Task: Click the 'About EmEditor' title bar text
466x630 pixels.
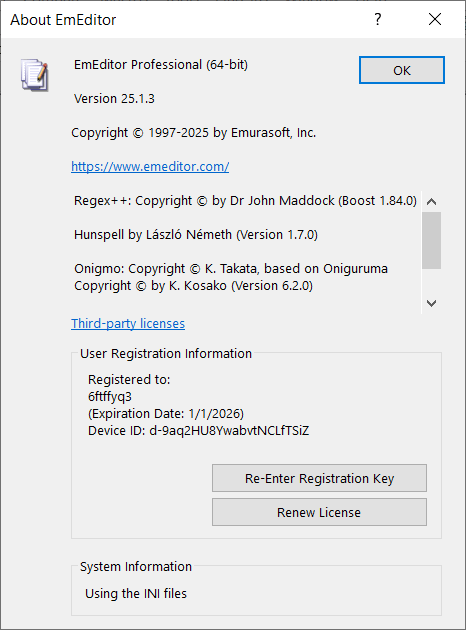Action: tap(63, 20)
